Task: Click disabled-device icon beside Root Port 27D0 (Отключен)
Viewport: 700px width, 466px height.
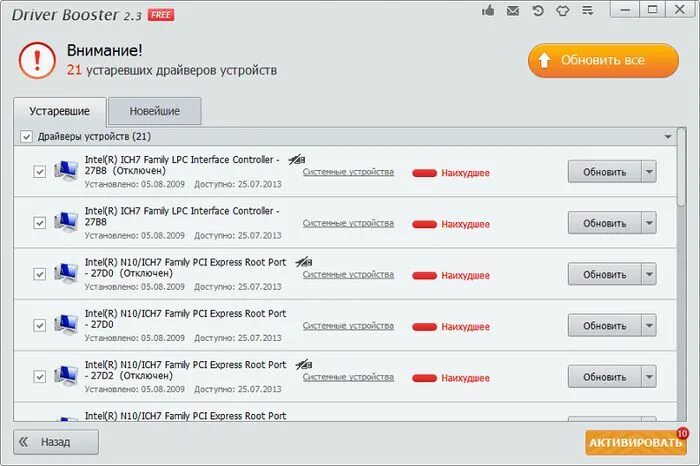Action: 304,262
